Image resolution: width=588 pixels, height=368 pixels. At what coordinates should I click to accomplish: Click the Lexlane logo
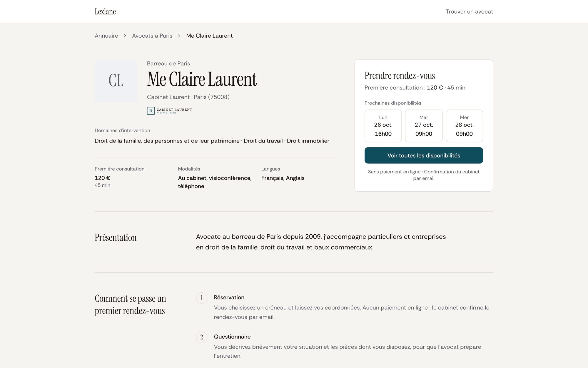click(105, 11)
